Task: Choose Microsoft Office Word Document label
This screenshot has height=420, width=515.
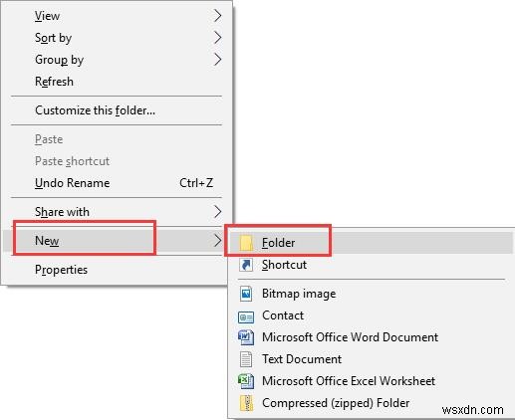Action: pos(350,337)
